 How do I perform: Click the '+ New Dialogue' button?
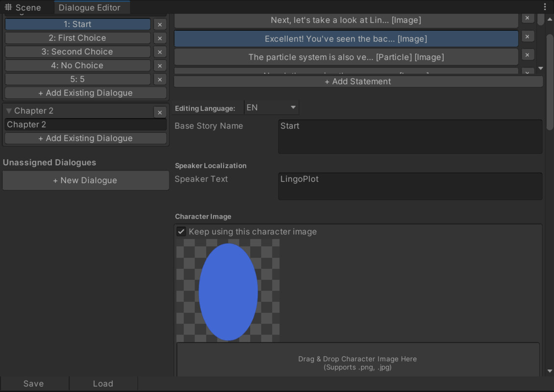85,180
